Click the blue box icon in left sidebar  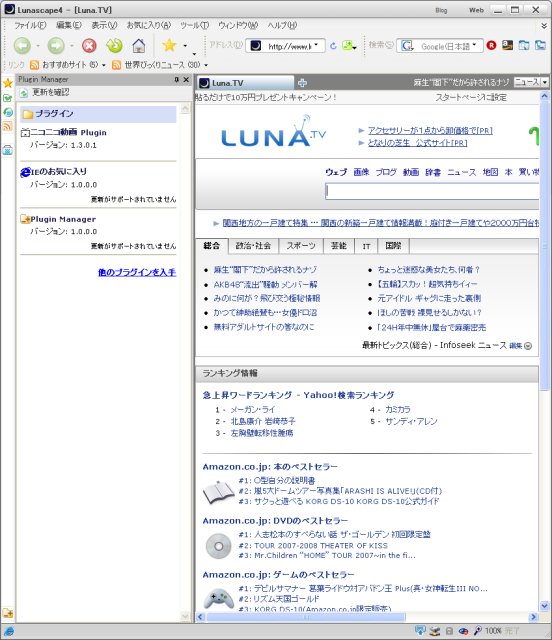click(8, 150)
